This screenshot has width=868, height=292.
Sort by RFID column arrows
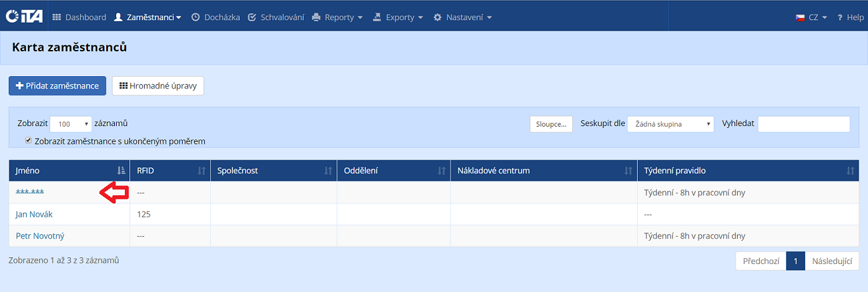202,171
